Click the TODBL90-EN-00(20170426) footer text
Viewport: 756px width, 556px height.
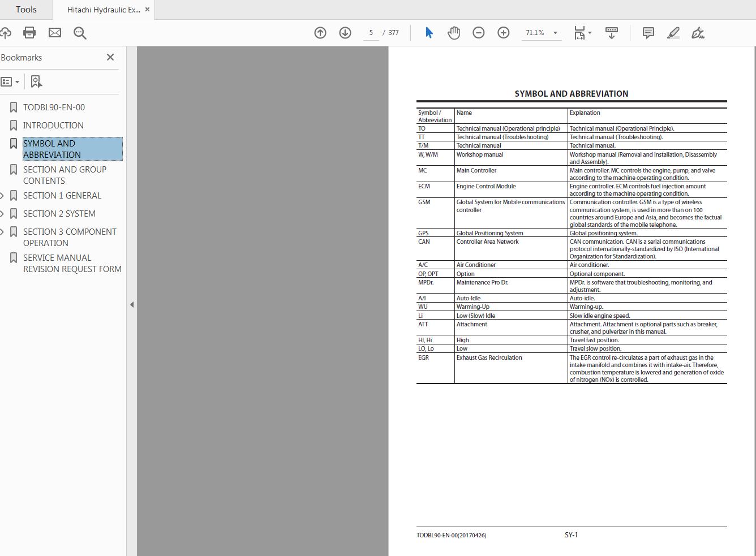tap(451, 535)
